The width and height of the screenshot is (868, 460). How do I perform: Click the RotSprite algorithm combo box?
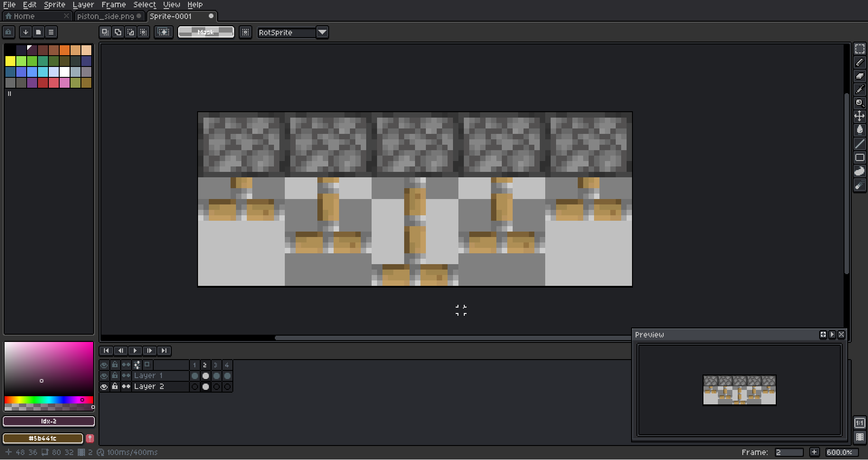click(287, 32)
